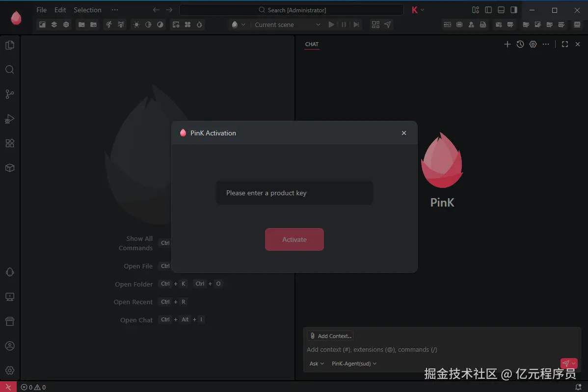Click the water droplet toolbar icon
This screenshot has width=588, height=392.
tap(199, 25)
